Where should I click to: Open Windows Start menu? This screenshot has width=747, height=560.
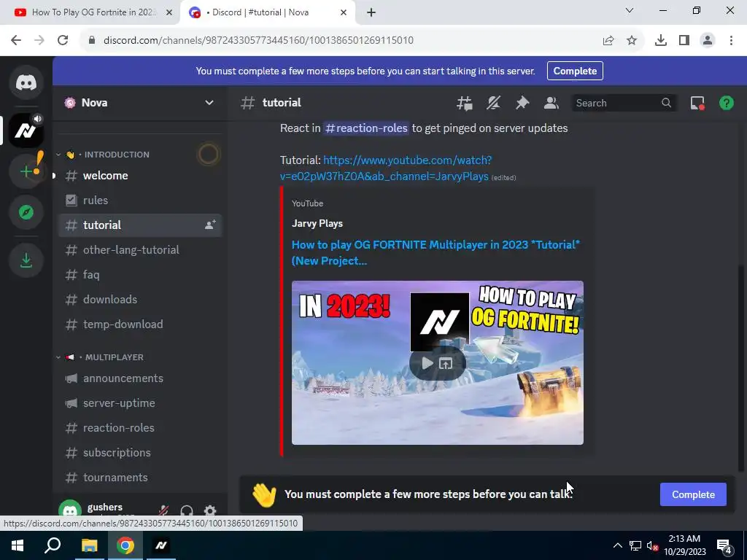[18, 545]
